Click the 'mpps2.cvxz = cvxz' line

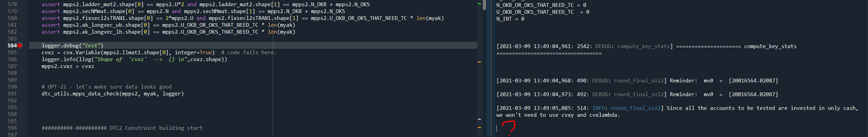[x=68, y=66]
